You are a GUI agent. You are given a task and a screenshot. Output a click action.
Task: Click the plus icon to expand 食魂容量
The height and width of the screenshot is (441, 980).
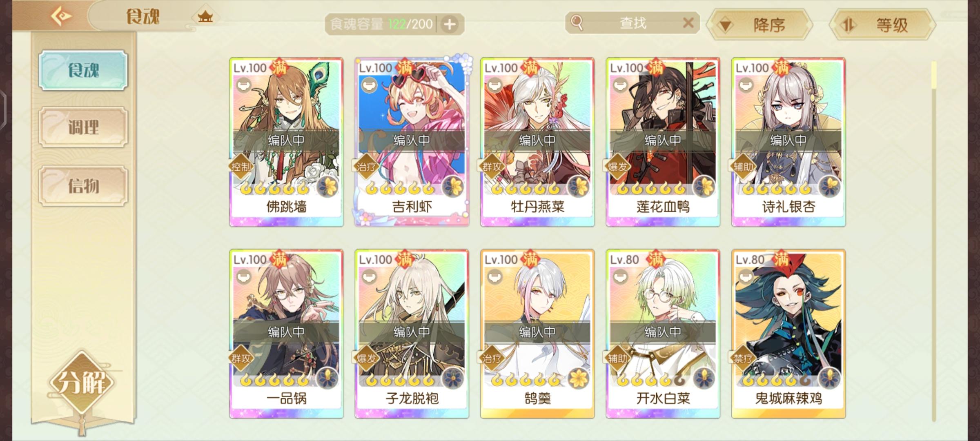click(450, 24)
